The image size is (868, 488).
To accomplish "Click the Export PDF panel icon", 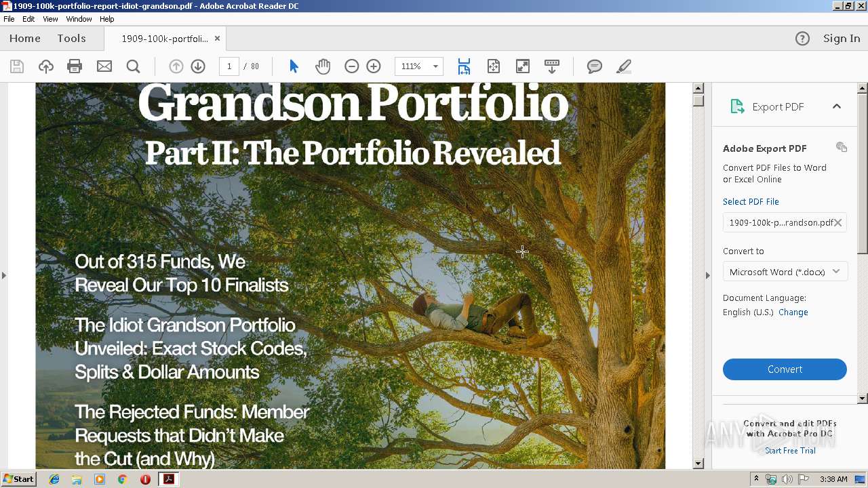I will [x=736, y=106].
